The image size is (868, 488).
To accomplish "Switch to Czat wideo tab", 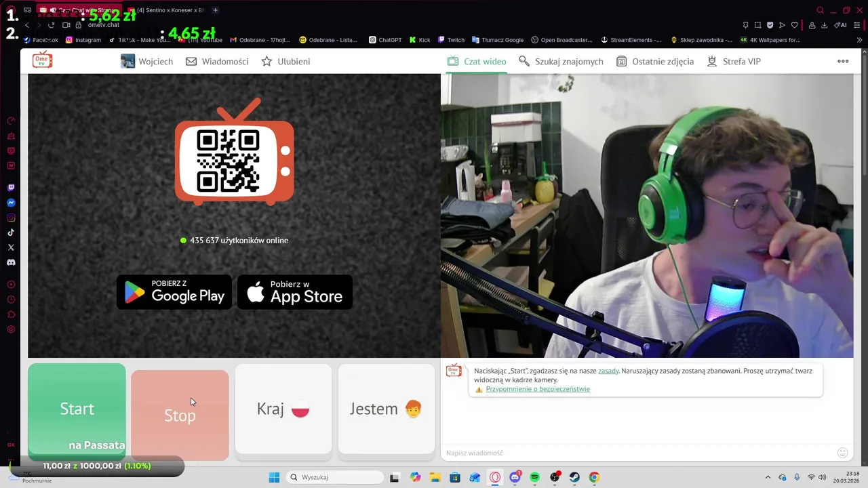I will [477, 62].
